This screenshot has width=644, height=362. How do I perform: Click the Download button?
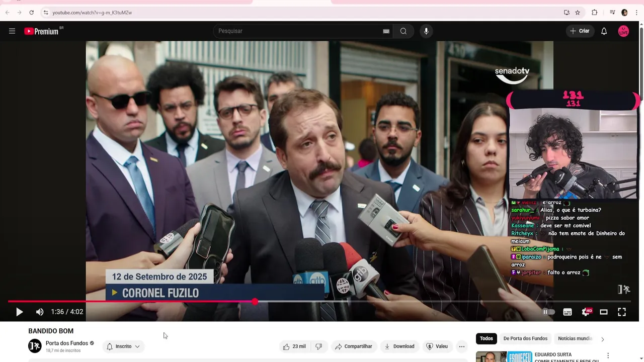399,346
